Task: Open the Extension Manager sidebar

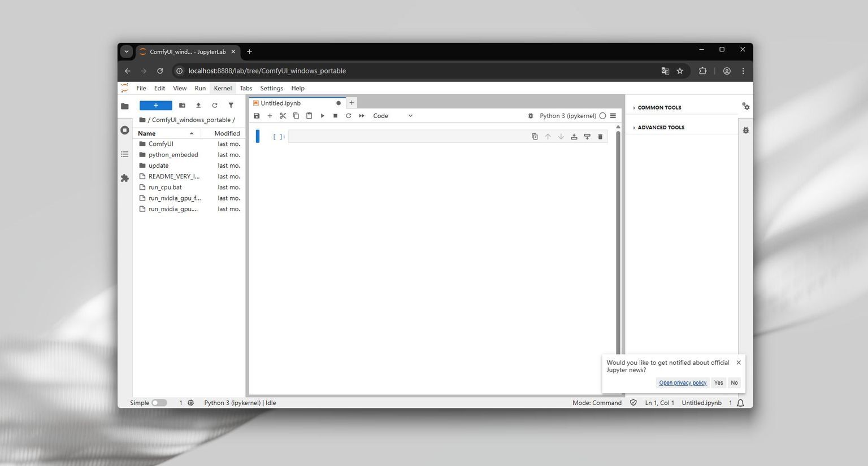Action: [125, 178]
